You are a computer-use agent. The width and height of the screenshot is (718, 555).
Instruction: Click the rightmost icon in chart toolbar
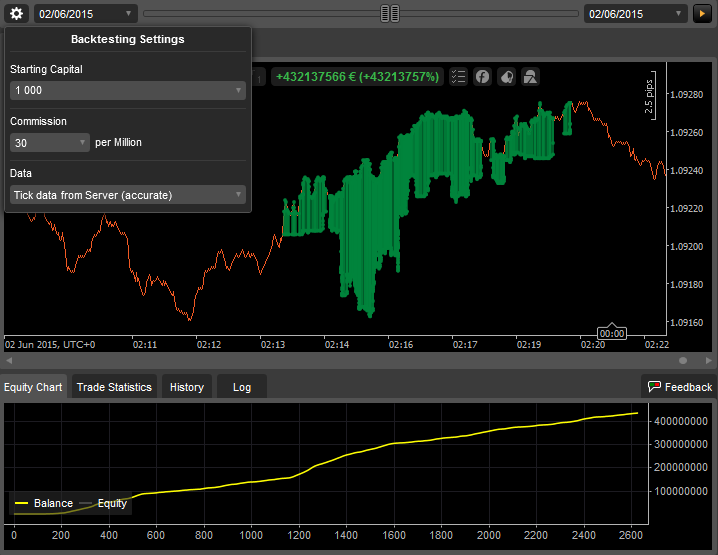(531, 76)
